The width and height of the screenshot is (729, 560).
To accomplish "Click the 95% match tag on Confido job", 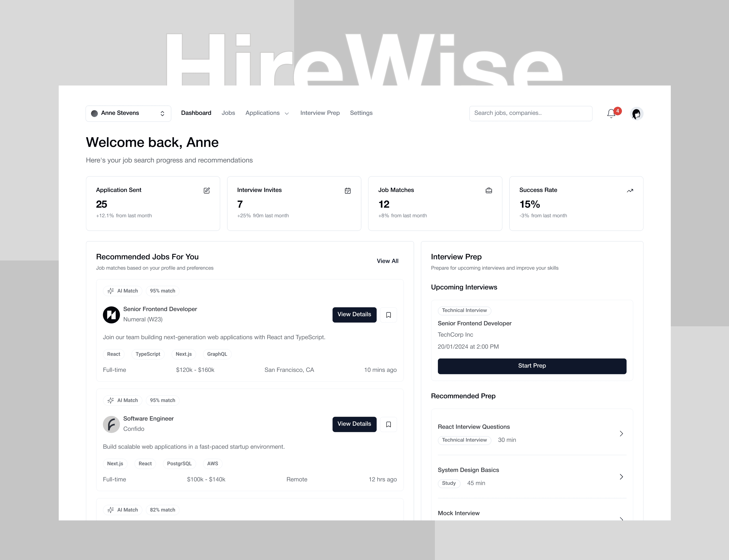I will (x=163, y=400).
